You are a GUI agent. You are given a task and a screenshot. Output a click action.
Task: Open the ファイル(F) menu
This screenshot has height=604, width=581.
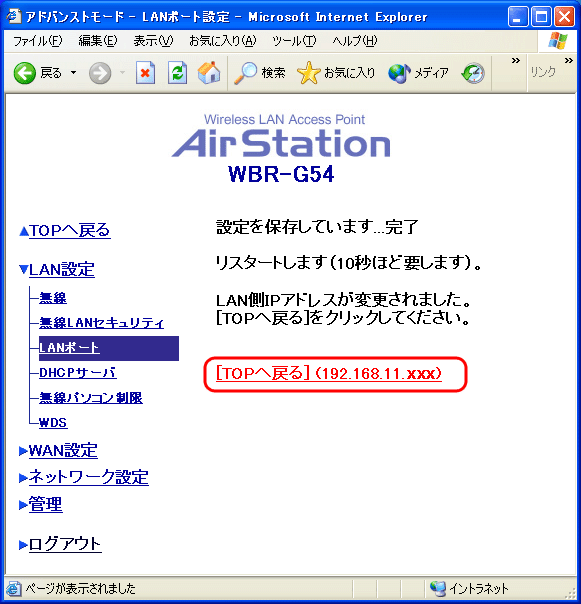[x=37, y=40]
